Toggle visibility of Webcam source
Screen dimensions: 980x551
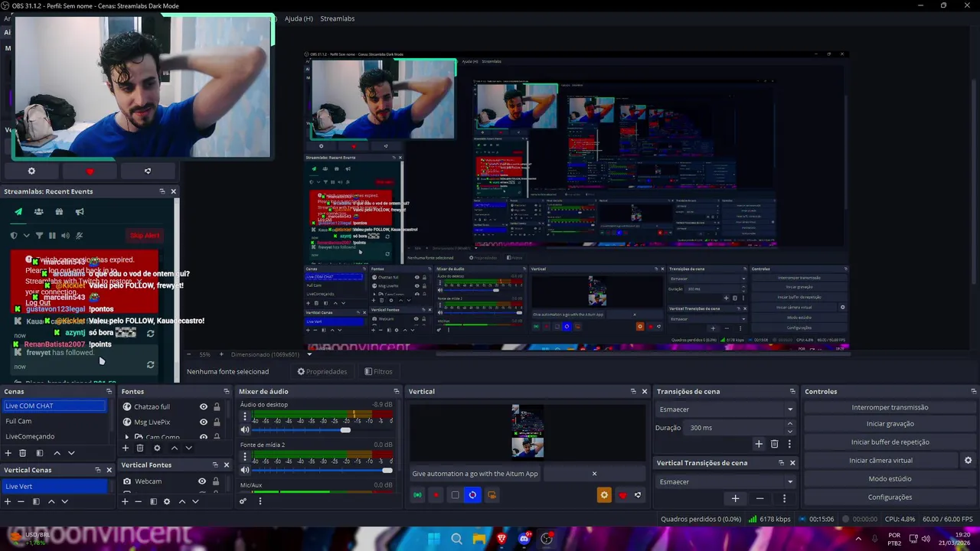pyautogui.click(x=202, y=481)
